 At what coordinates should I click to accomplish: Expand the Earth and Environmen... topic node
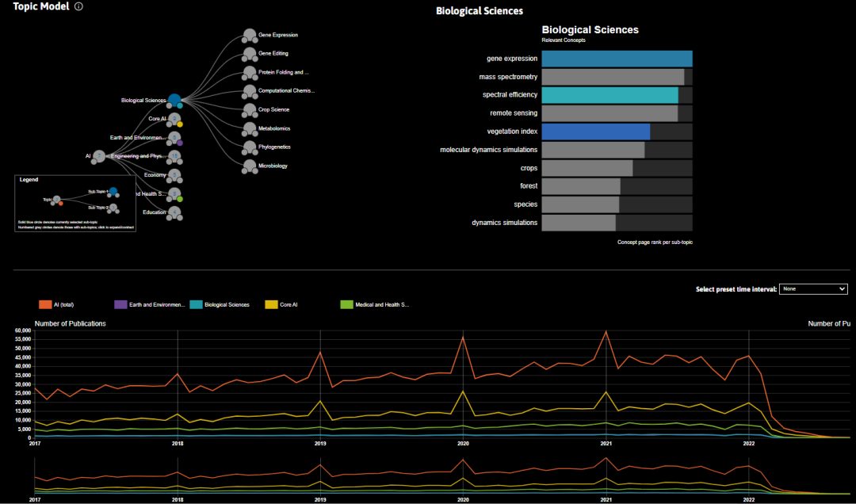(174, 137)
